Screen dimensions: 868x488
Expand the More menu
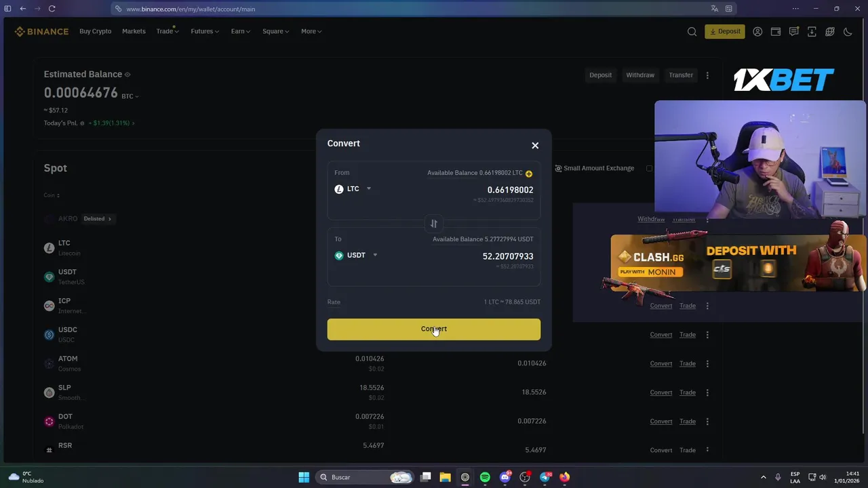pyautogui.click(x=311, y=31)
